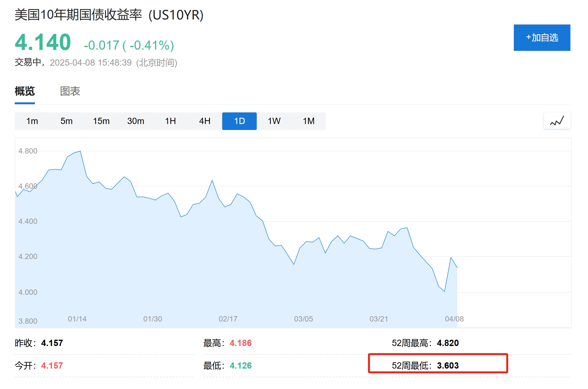
Task: Click the +加自选 button
Action: pyautogui.click(x=541, y=38)
